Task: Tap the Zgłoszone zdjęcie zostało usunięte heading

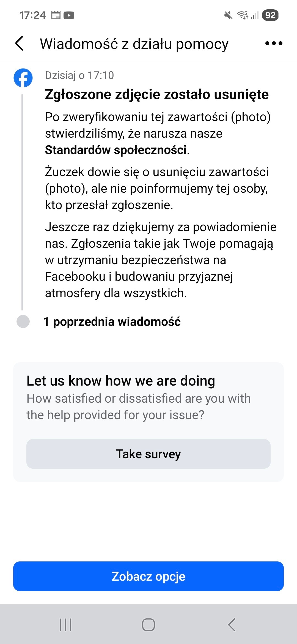Action: 157,94
